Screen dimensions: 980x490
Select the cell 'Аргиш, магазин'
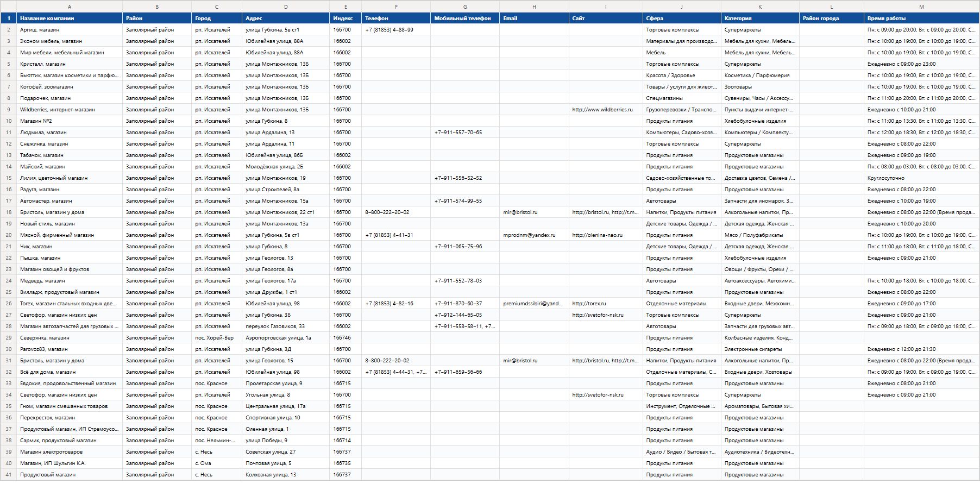[70, 30]
